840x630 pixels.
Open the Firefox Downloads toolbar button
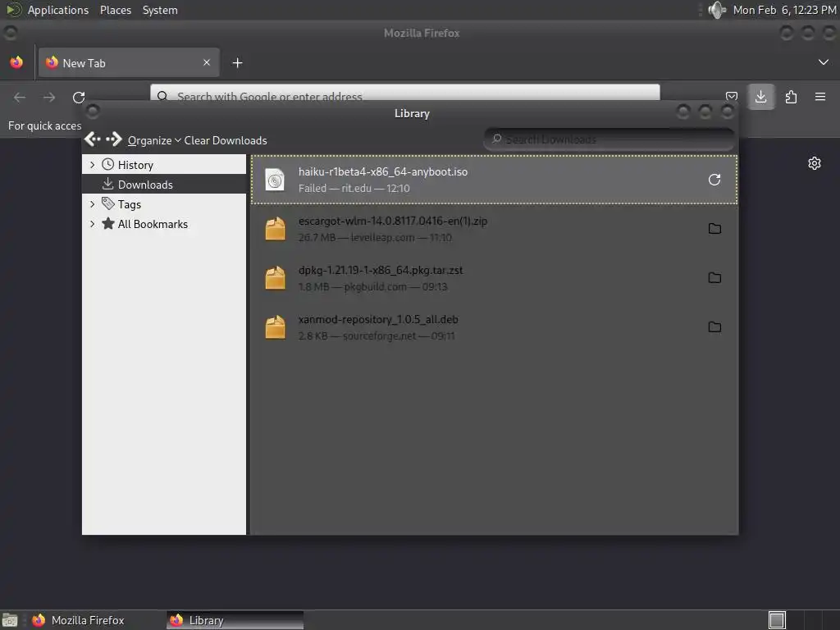point(760,97)
